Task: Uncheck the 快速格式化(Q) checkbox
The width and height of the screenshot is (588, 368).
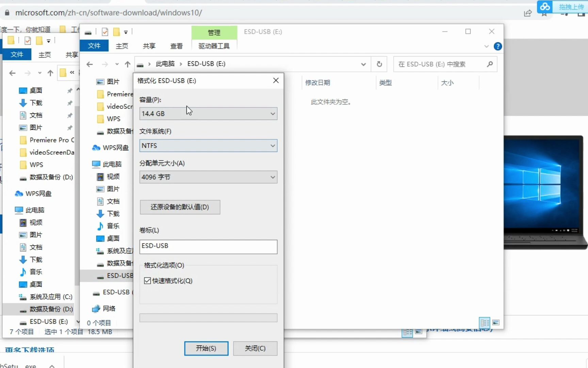Action: pyautogui.click(x=147, y=280)
